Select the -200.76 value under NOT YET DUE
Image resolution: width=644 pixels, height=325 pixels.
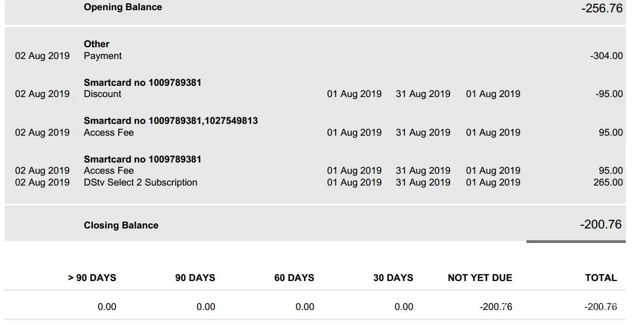pyautogui.click(x=496, y=307)
